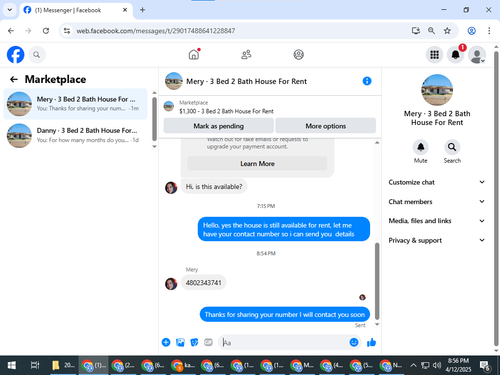Open the taskbar clock showing 8:56 PM

(458, 365)
